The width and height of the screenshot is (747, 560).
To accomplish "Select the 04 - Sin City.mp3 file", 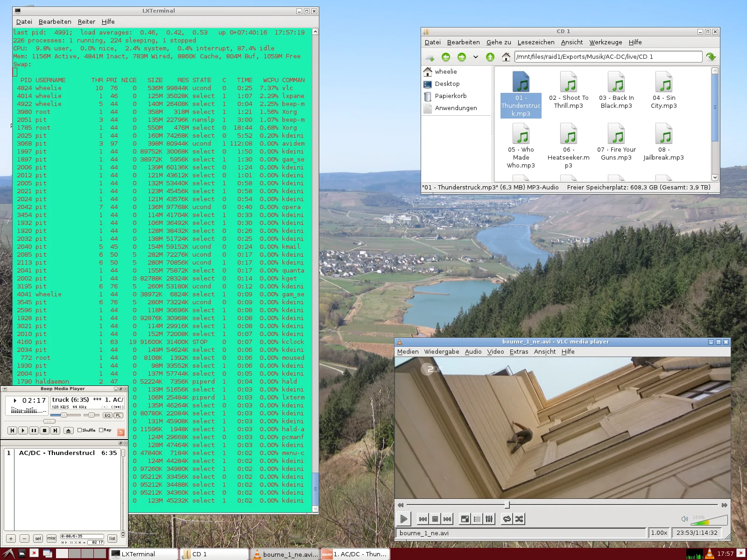I will coord(664,91).
